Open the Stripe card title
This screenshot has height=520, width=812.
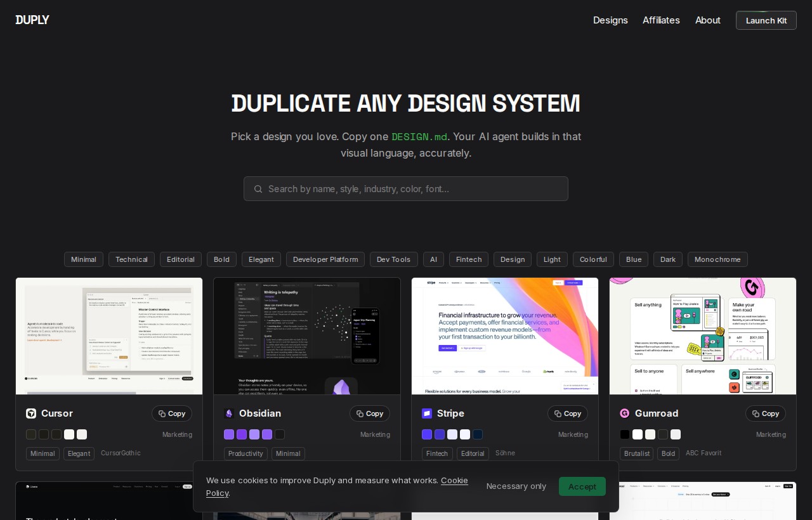(450, 413)
